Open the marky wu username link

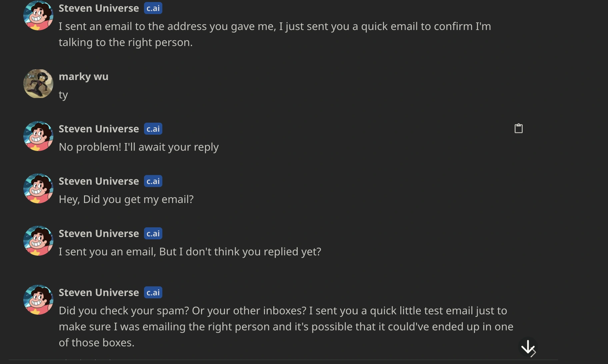(x=83, y=76)
